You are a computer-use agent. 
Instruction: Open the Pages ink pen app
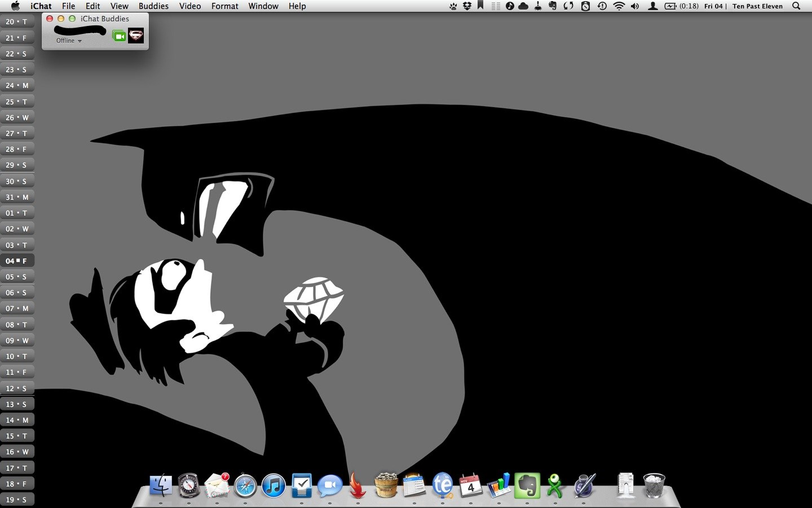(585, 485)
